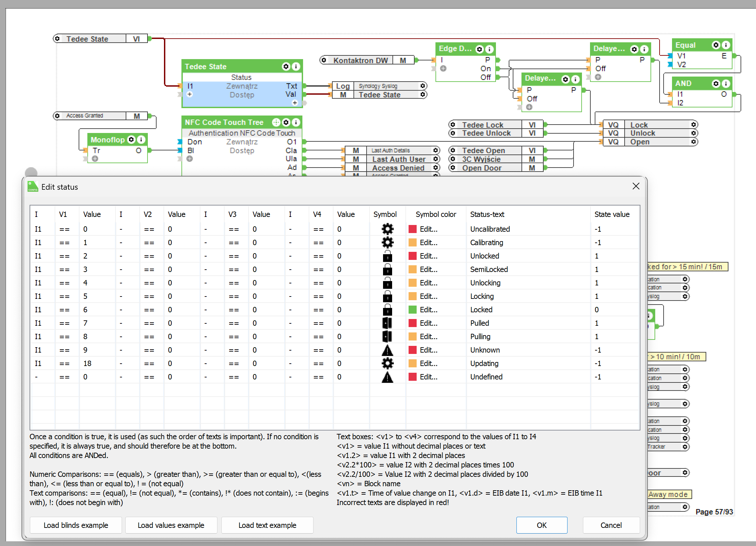
Task: Show info for the lower Delaye... block
Action: click(x=576, y=79)
